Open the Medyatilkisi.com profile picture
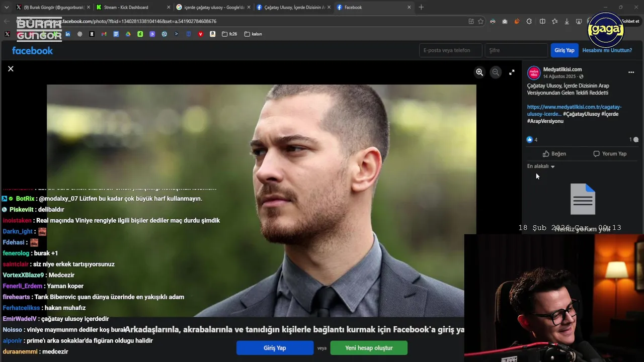The height and width of the screenshot is (362, 644). click(534, 73)
